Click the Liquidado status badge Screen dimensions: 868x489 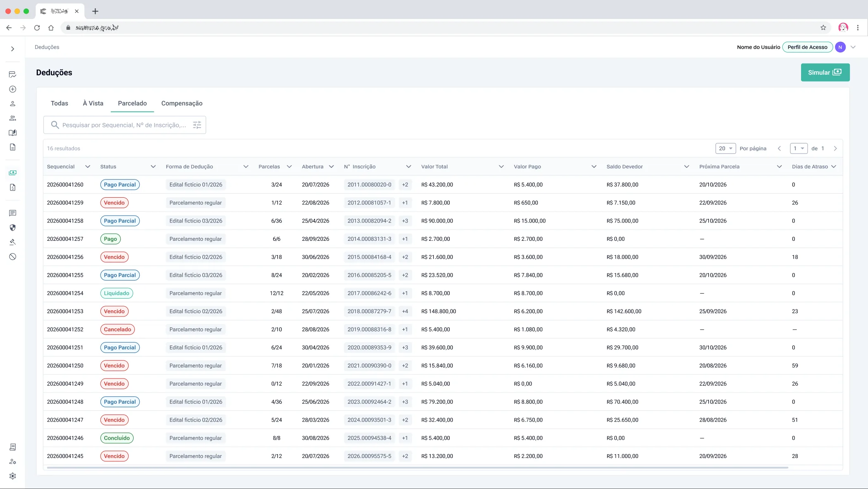(x=117, y=293)
